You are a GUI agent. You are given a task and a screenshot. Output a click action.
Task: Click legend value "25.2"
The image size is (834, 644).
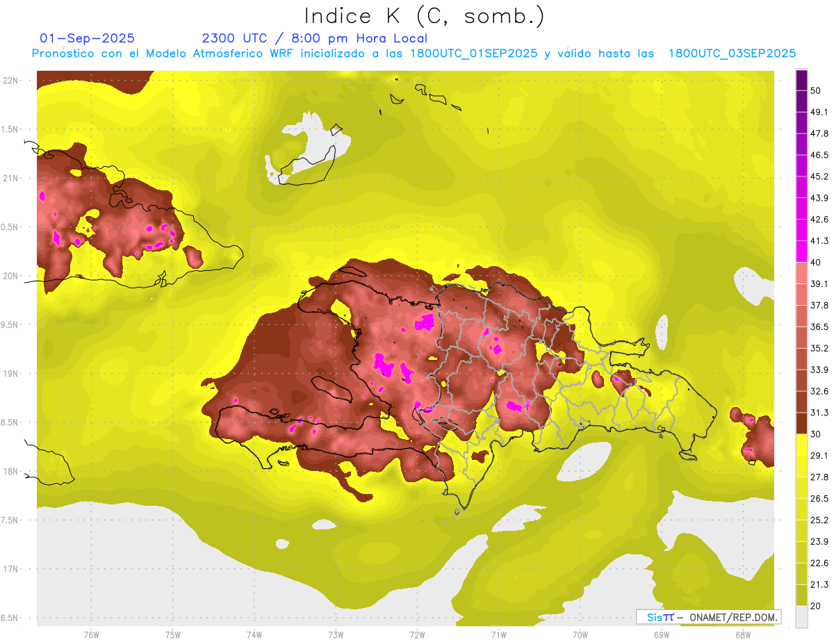click(x=819, y=520)
